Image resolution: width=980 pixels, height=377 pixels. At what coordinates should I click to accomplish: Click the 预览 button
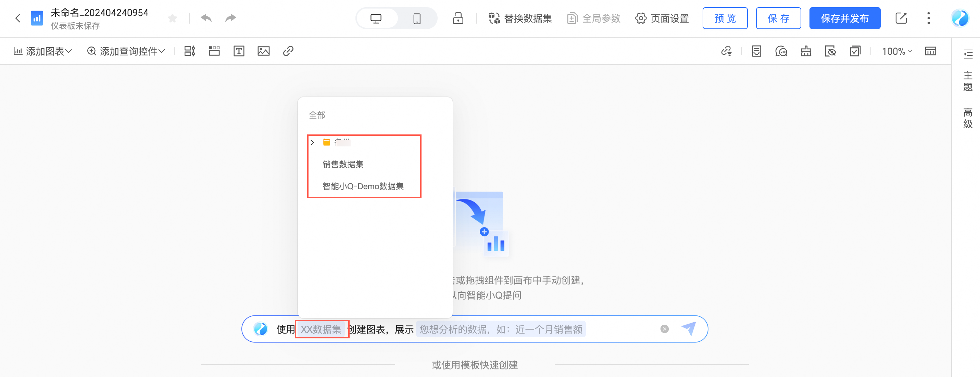pyautogui.click(x=725, y=18)
